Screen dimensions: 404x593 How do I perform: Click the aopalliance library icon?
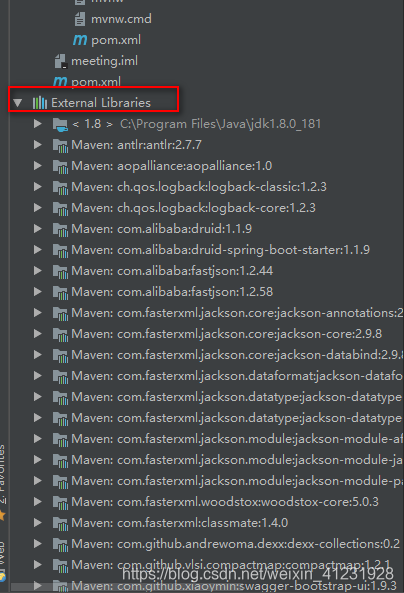coord(61,166)
